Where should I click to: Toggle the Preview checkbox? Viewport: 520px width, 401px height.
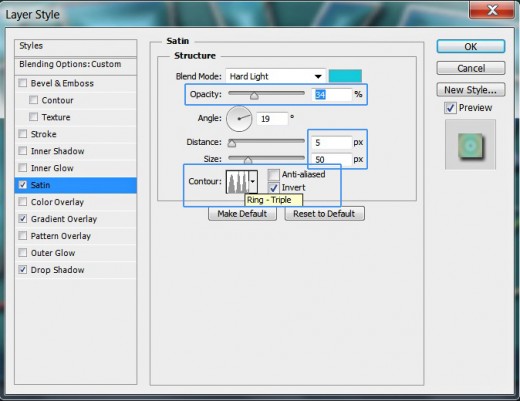click(450, 108)
